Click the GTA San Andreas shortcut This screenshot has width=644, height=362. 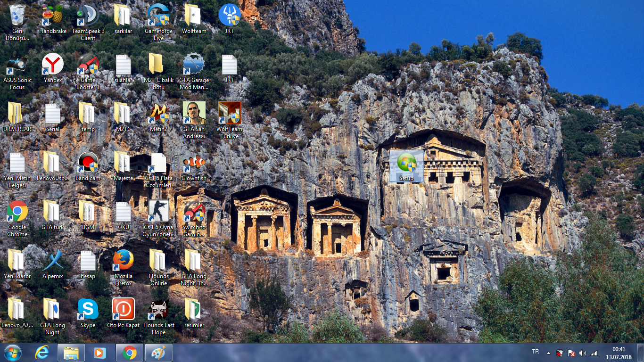tap(194, 121)
